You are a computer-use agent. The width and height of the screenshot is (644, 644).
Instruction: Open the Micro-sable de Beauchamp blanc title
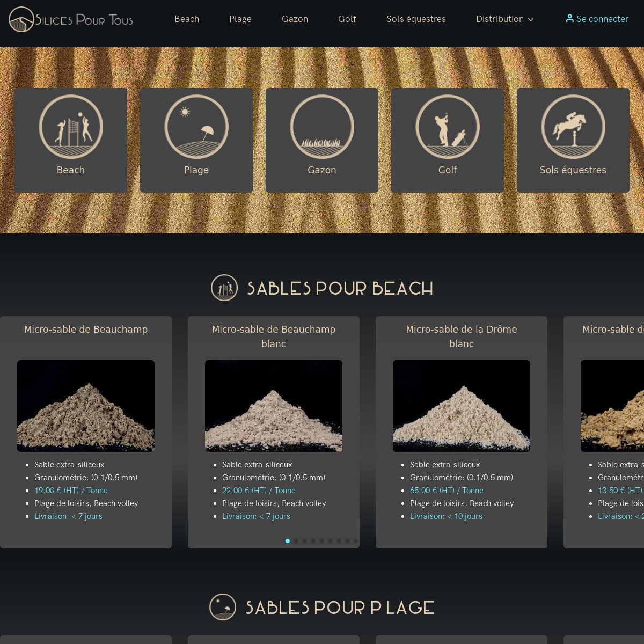coord(274,336)
